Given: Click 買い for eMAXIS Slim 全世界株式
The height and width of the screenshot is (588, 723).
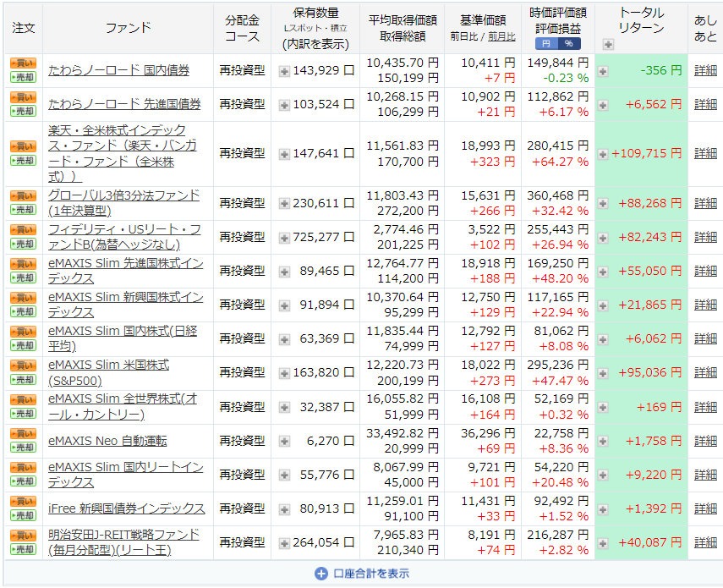Looking at the screenshot, I should (23, 400).
